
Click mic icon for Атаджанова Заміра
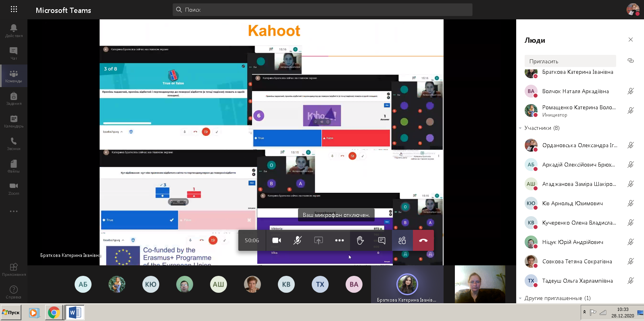(631, 184)
